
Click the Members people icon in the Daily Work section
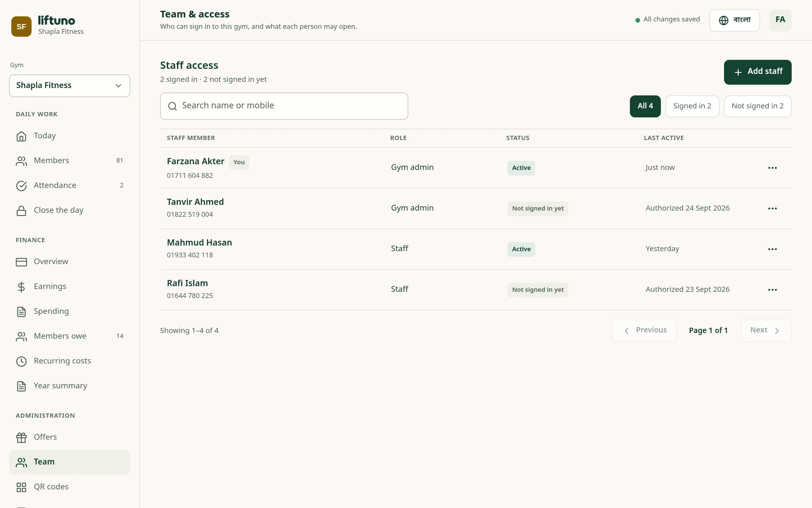[x=21, y=161]
